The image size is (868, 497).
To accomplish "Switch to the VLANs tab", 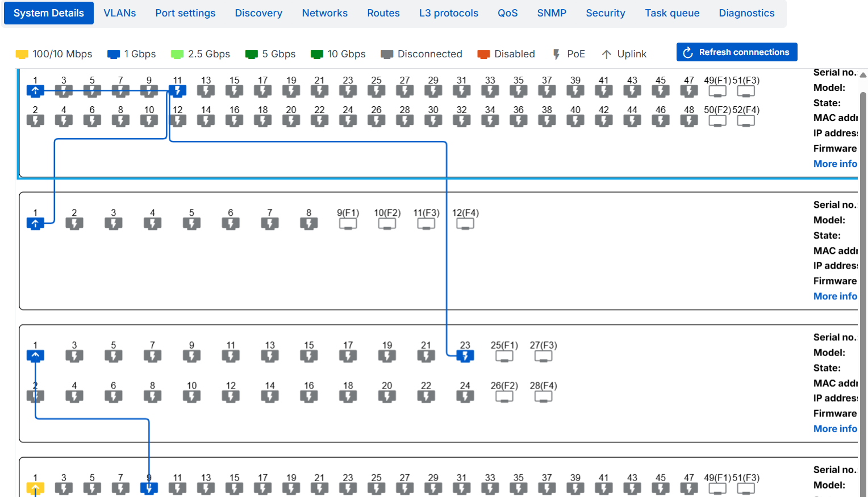I will 120,13.
